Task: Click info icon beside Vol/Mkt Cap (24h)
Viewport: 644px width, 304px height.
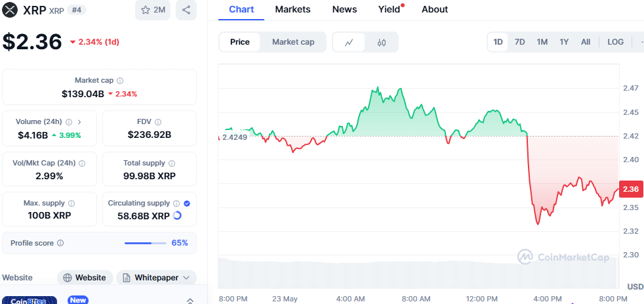Action: tap(82, 163)
